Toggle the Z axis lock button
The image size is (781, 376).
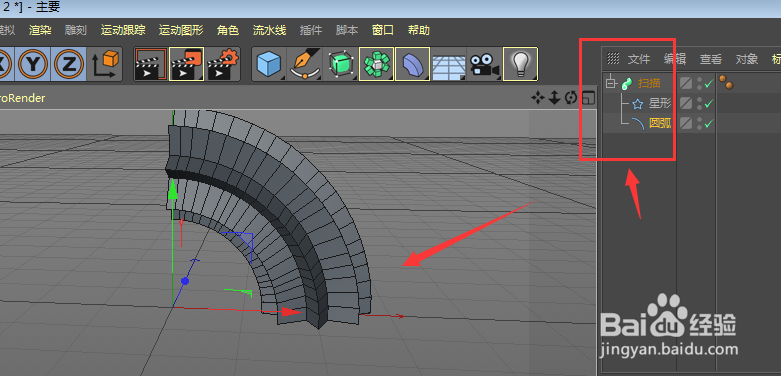(x=69, y=64)
